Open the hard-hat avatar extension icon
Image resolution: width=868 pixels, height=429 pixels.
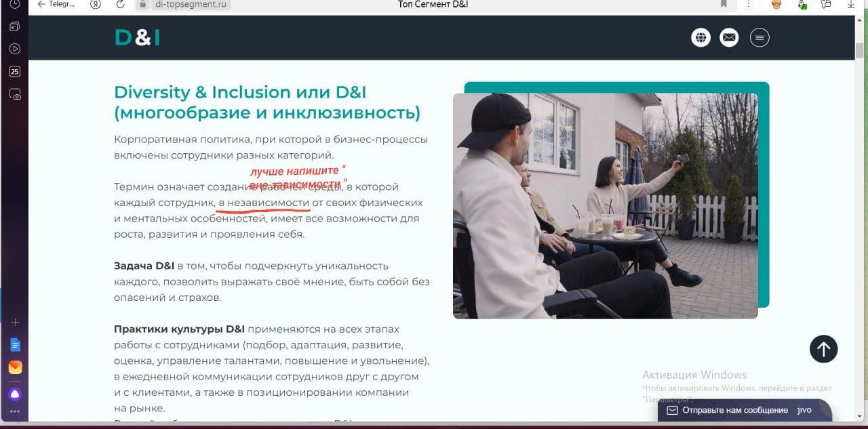coord(776,4)
